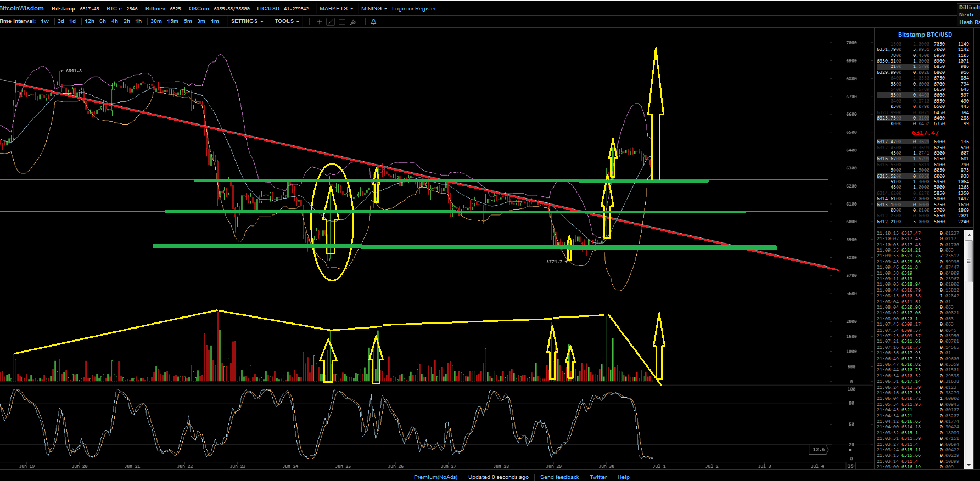The height and width of the screenshot is (481, 980).
Task: Click the Time Interval label
Action: pyautogui.click(x=18, y=21)
